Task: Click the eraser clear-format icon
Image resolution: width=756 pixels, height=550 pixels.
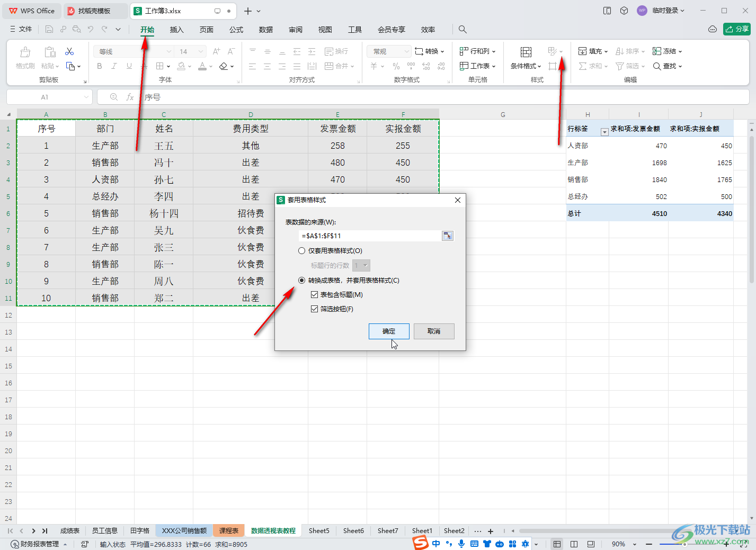Action: coord(223,66)
